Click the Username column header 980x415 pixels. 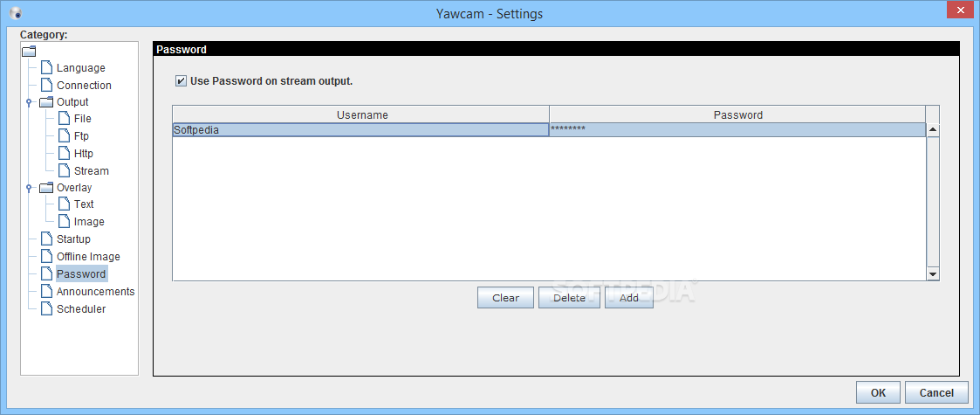pyautogui.click(x=361, y=114)
